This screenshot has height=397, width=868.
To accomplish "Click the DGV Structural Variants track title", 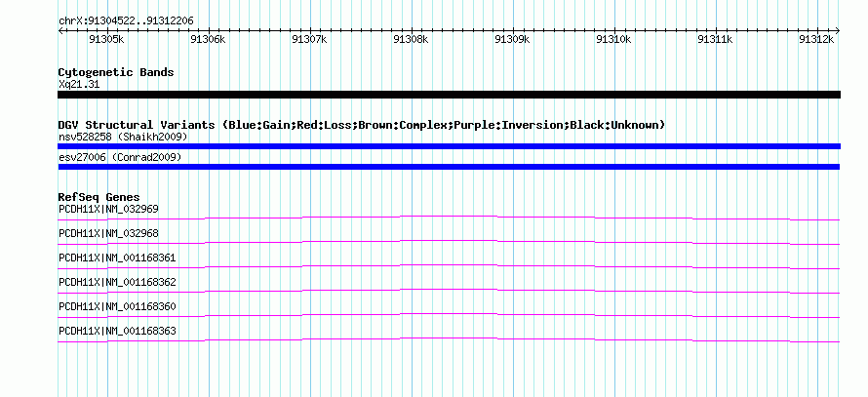I will [362, 125].
